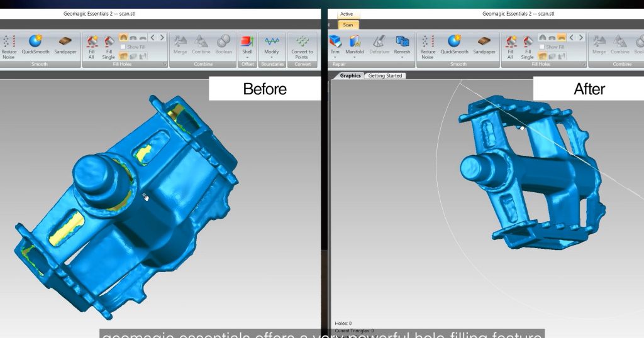
Task: Click Combine in the Before window
Action: (201, 45)
